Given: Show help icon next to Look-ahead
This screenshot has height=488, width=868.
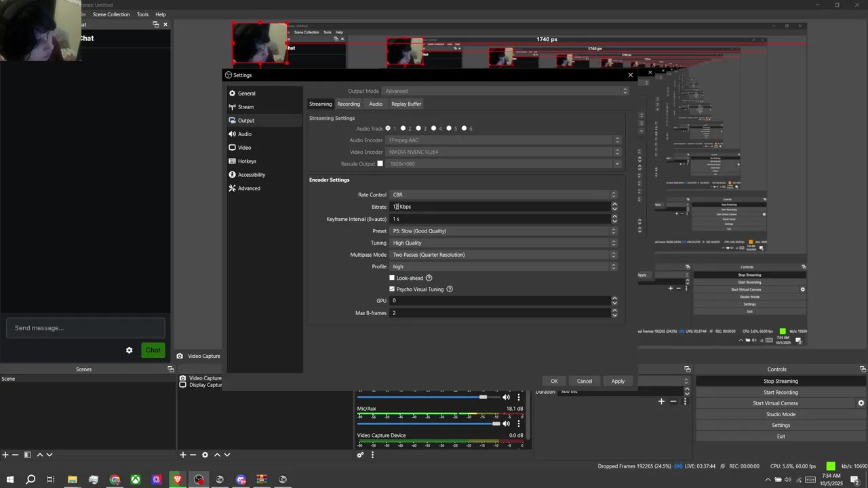Looking at the screenshot, I should pos(429,278).
